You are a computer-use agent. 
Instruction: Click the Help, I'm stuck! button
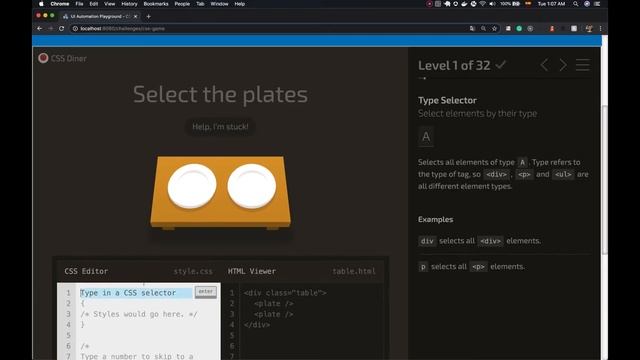click(220, 127)
